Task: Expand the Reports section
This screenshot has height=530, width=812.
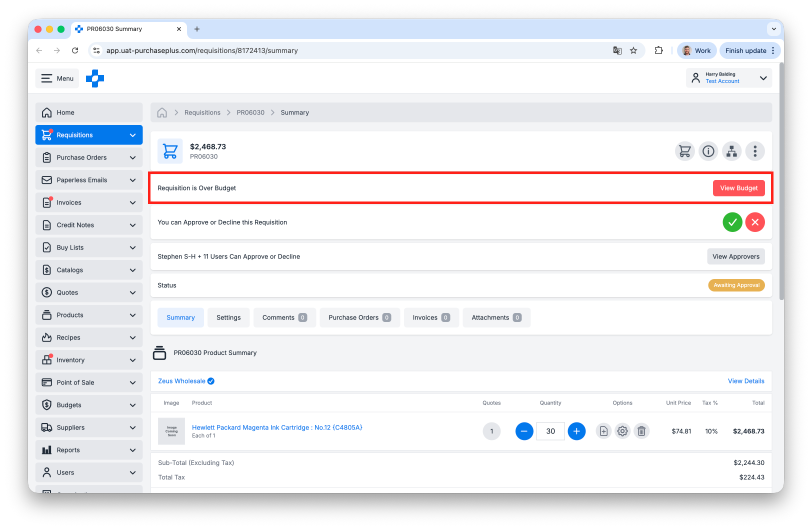Action: click(x=89, y=450)
